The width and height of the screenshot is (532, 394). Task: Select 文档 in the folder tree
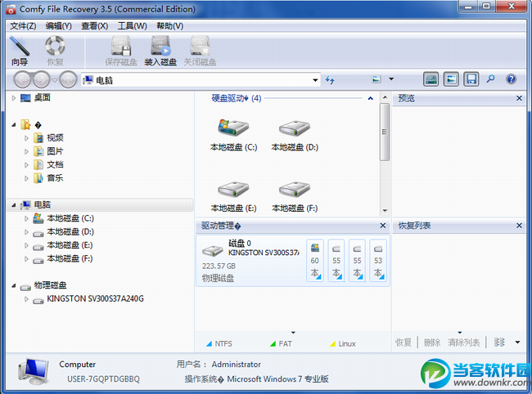[x=55, y=164]
